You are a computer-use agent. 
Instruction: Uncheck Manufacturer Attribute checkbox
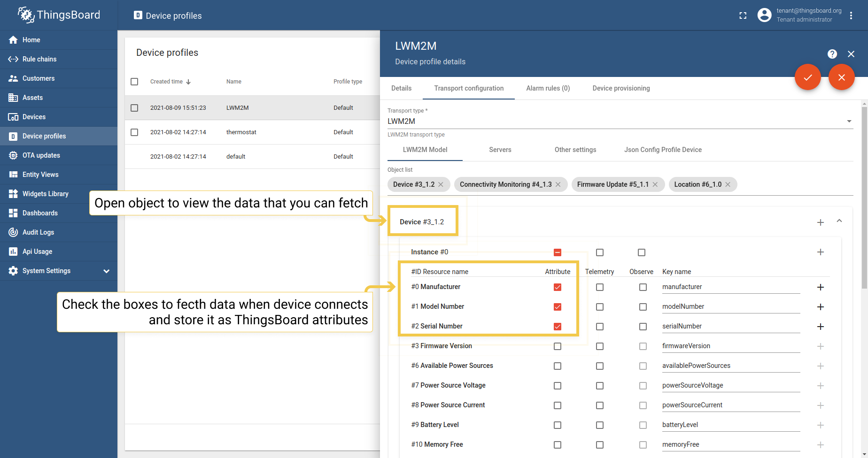coord(558,287)
